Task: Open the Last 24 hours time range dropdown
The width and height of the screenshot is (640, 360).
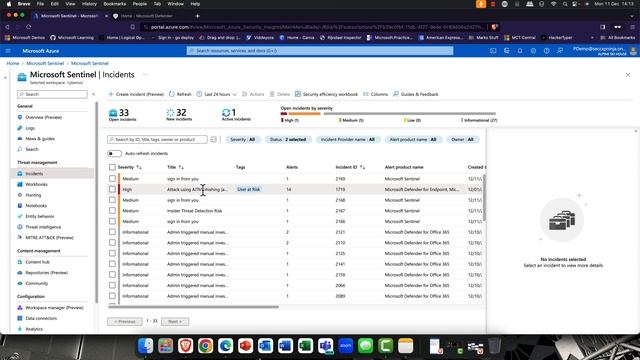Action: [216, 94]
